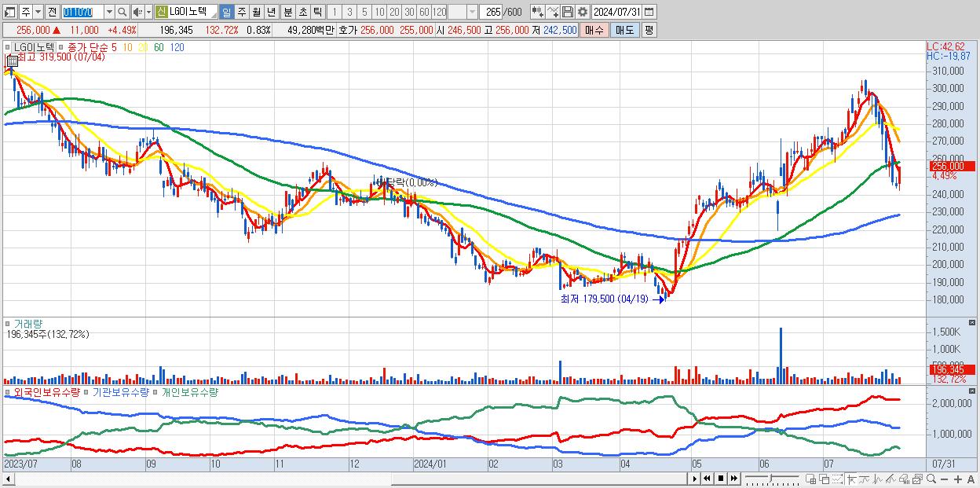The height and width of the screenshot is (488, 980).
Task: Click the candle count field 265
Action: pyautogui.click(x=492, y=12)
